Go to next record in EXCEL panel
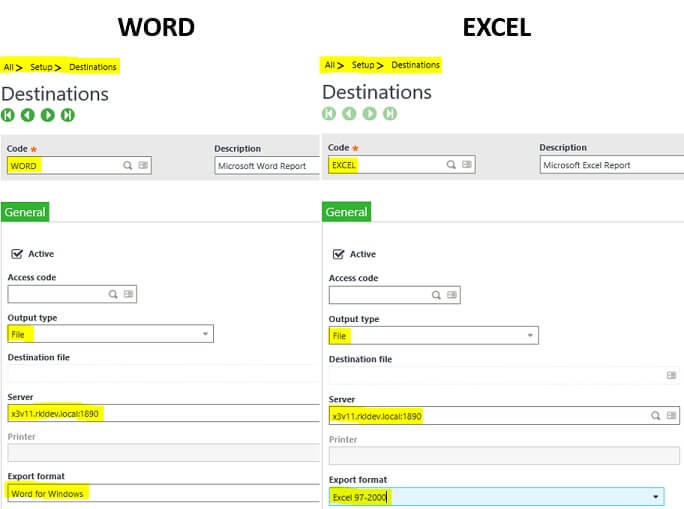The image size is (684, 509). pos(369,113)
